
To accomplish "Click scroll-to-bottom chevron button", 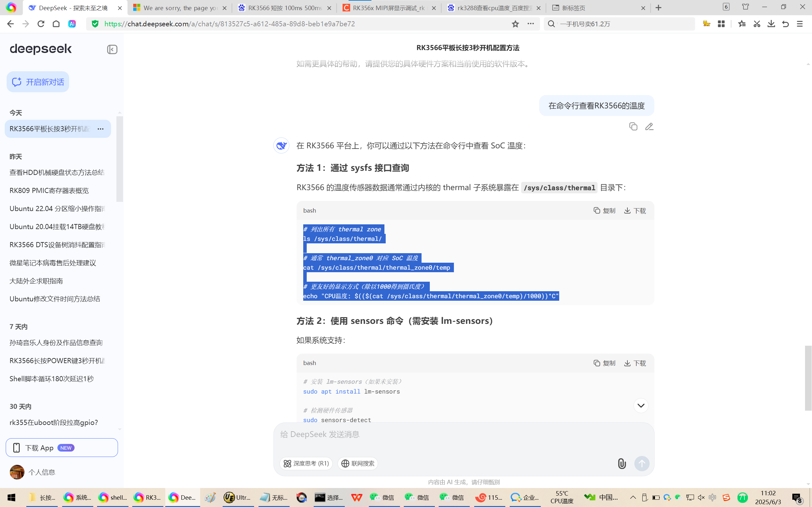I will (x=640, y=406).
